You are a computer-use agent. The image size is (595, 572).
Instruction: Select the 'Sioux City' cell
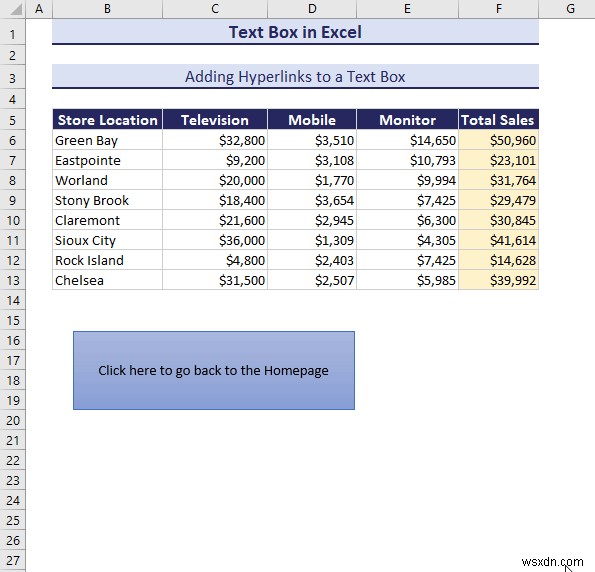coord(107,240)
